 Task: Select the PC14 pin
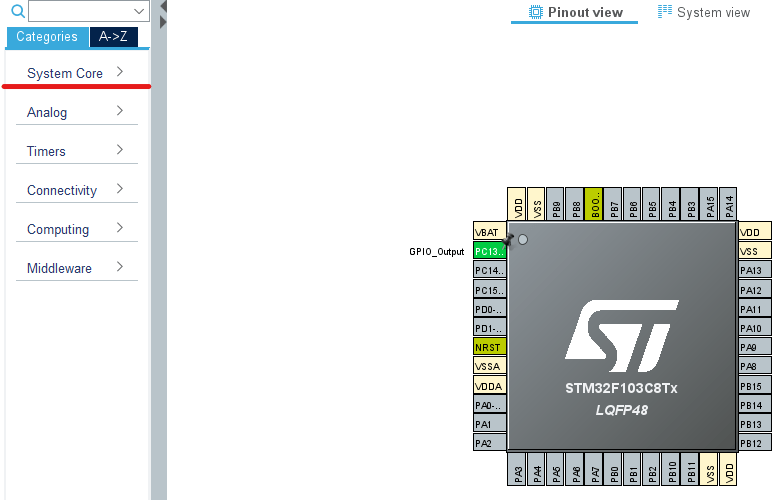[490, 270]
